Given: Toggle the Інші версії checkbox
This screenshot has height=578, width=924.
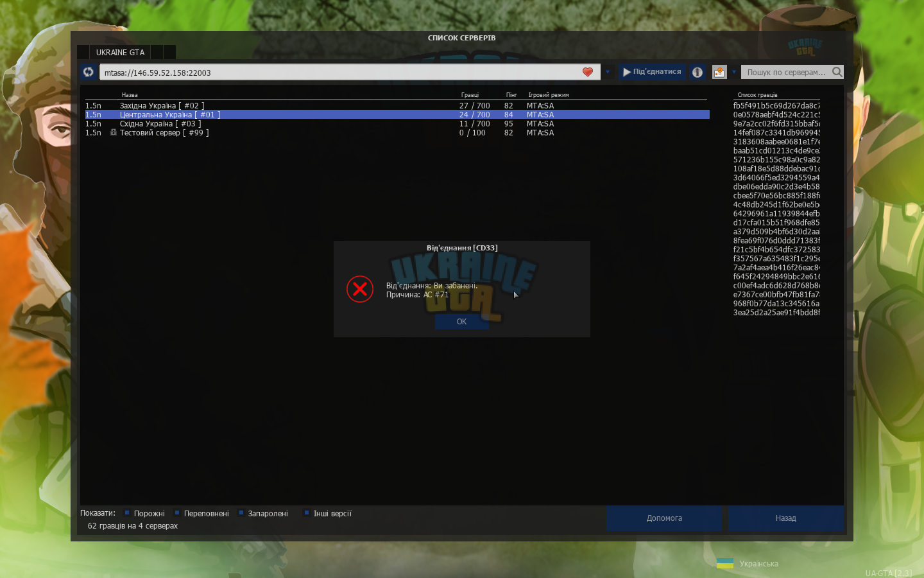Looking at the screenshot, I should 307,512.
